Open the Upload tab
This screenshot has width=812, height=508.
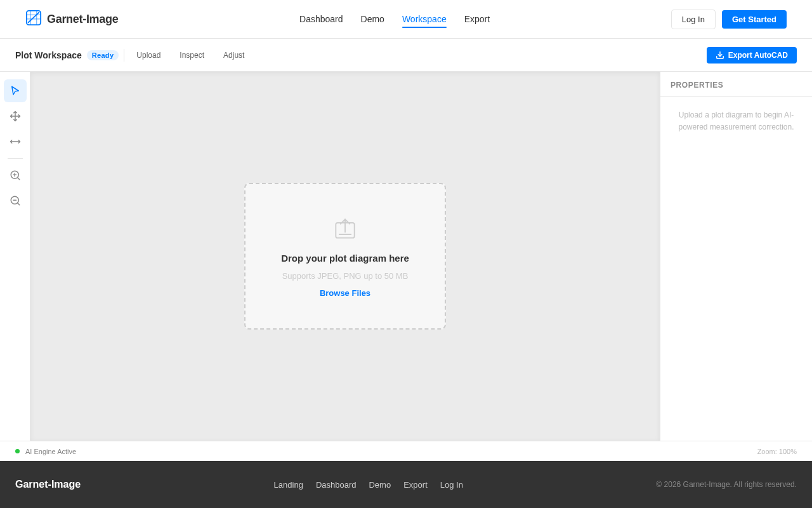pyautogui.click(x=148, y=55)
